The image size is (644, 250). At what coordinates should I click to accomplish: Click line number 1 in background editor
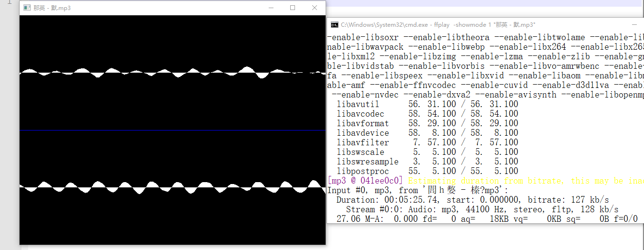point(9,2)
